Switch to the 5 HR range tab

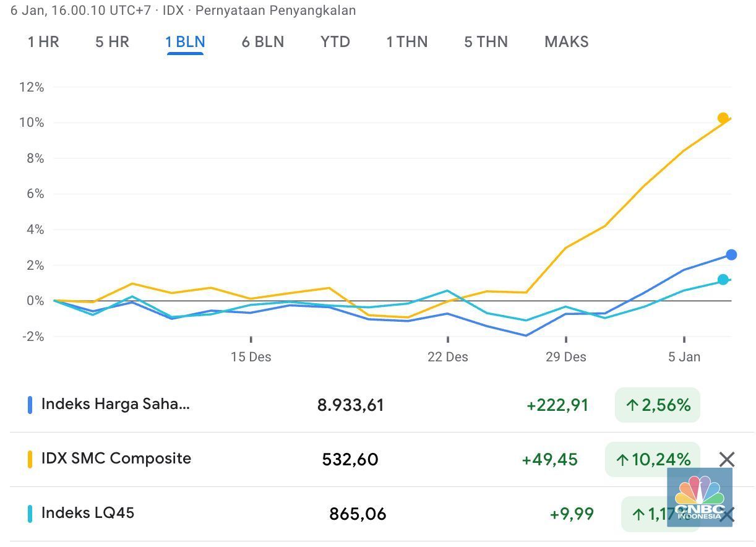point(112,42)
